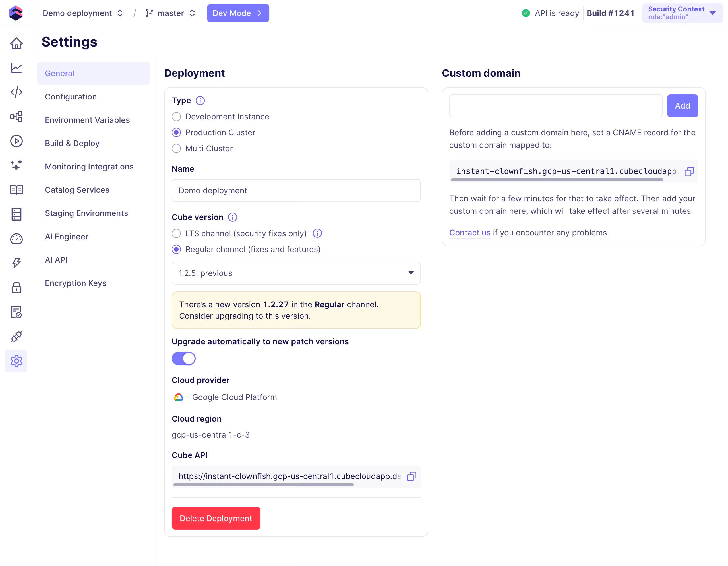The height and width of the screenshot is (566, 728).
Task: Click the Delete Deployment button
Action: [x=216, y=518]
